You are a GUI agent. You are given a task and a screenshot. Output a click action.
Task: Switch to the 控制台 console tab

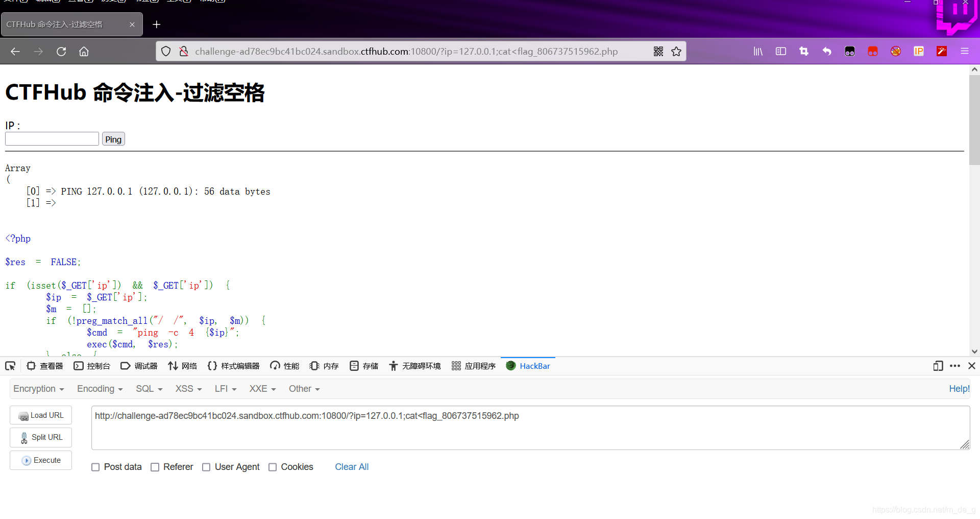(x=92, y=366)
